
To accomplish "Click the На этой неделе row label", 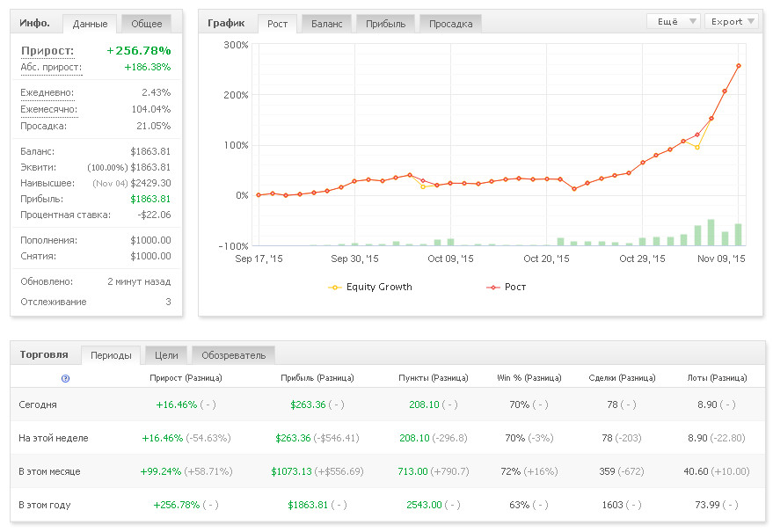I will coord(54,438).
